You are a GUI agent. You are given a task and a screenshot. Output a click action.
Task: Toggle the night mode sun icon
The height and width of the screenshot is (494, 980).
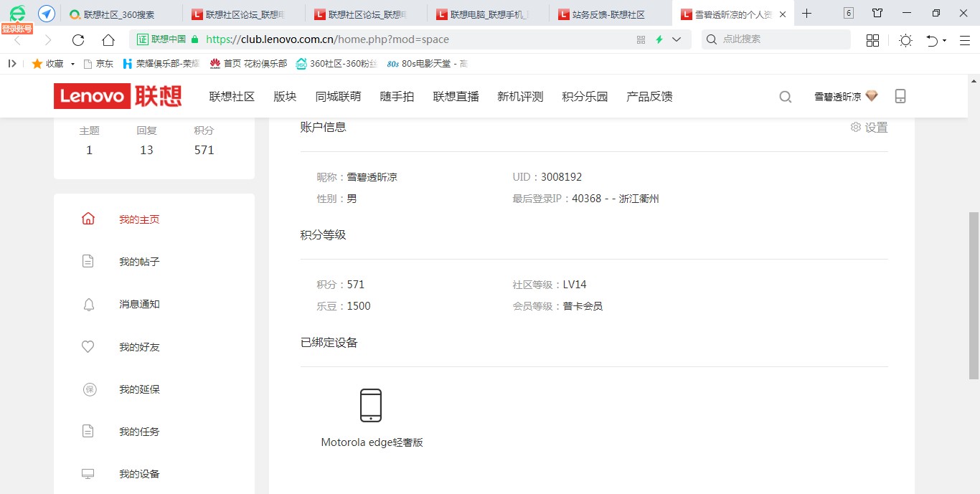coord(905,40)
